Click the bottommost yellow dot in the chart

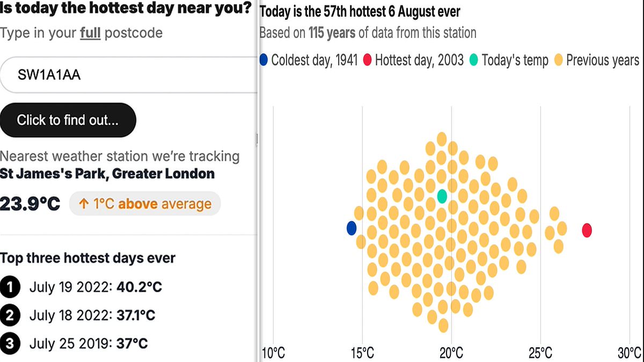(x=443, y=326)
